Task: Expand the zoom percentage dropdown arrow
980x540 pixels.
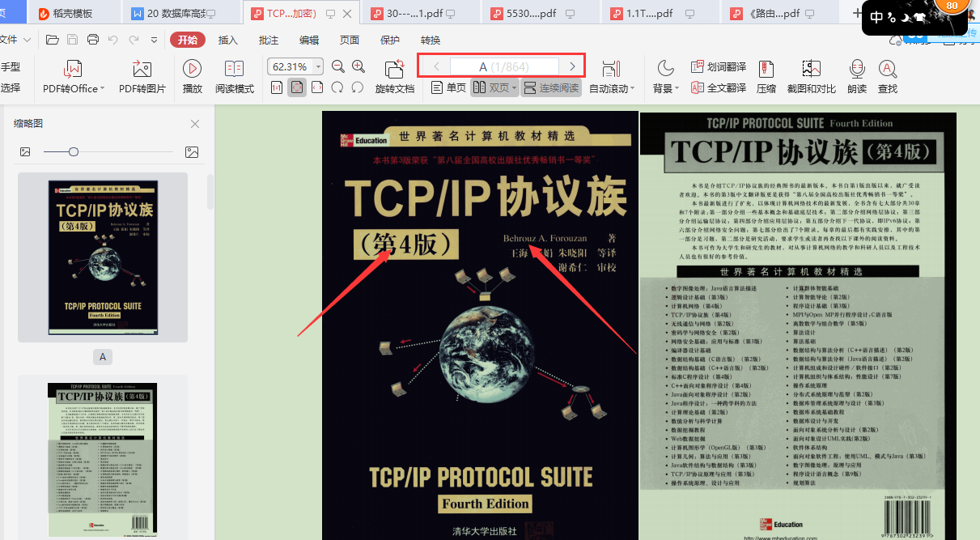Action: pos(318,66)
